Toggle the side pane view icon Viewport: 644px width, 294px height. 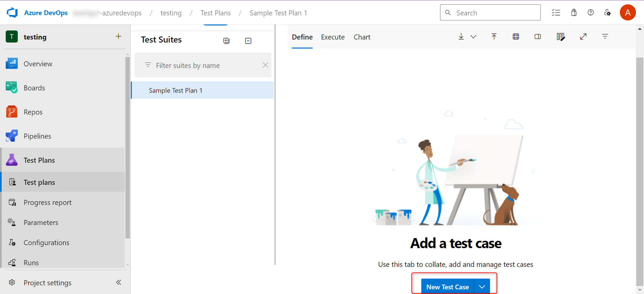pyautogui.click(x=538, y=37)
